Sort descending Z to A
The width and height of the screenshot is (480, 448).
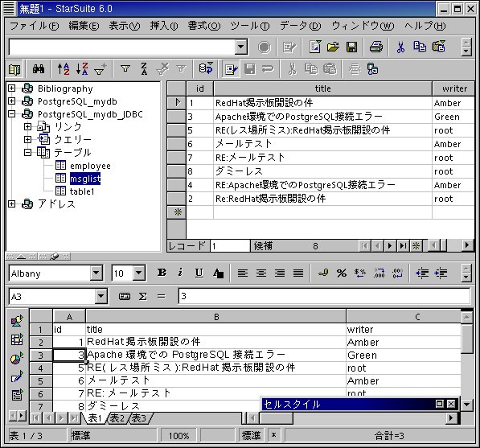[82, 69]
